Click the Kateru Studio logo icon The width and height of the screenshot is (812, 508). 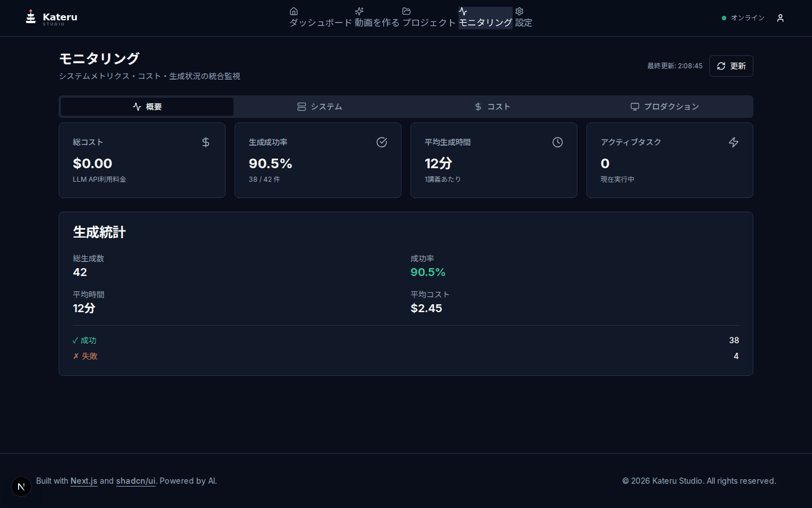click(31, 17)
